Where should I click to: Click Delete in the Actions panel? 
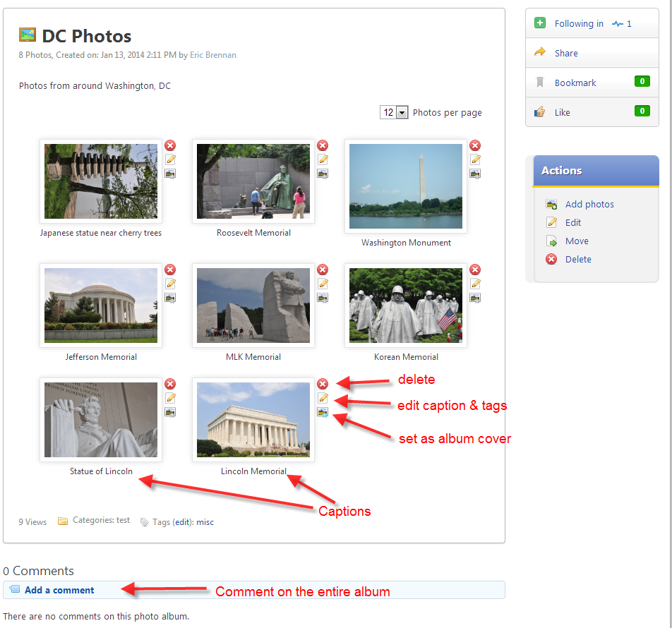578,260
